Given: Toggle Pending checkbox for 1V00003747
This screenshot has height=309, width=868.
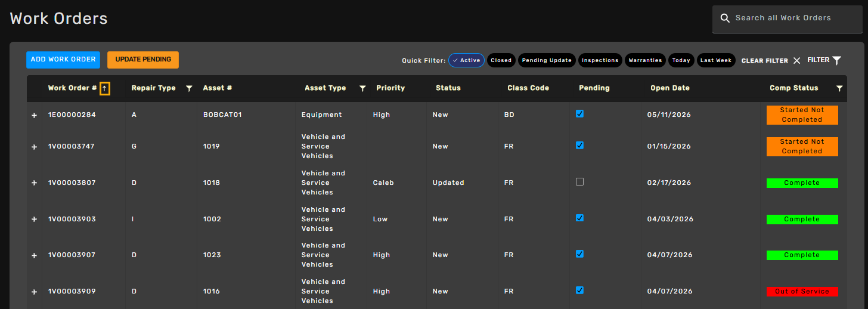Looking at the screenshot, I should point(579,145).
